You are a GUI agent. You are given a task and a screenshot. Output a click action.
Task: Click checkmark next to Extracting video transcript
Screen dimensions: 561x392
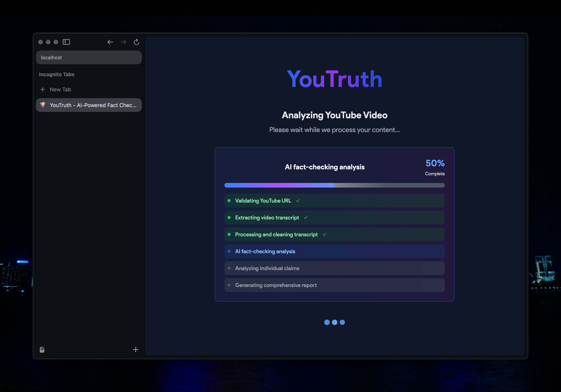coord(305,218)
